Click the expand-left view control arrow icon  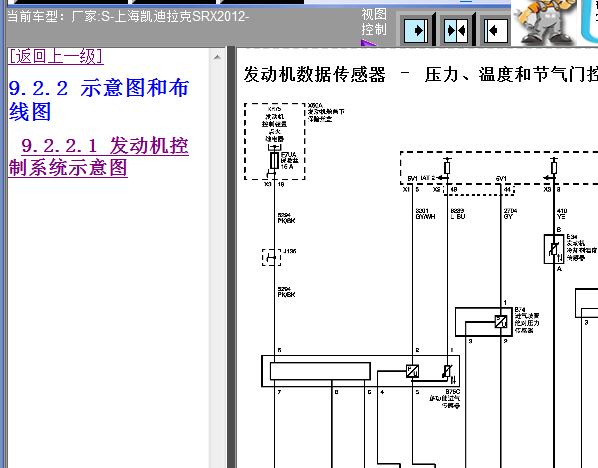496,30
